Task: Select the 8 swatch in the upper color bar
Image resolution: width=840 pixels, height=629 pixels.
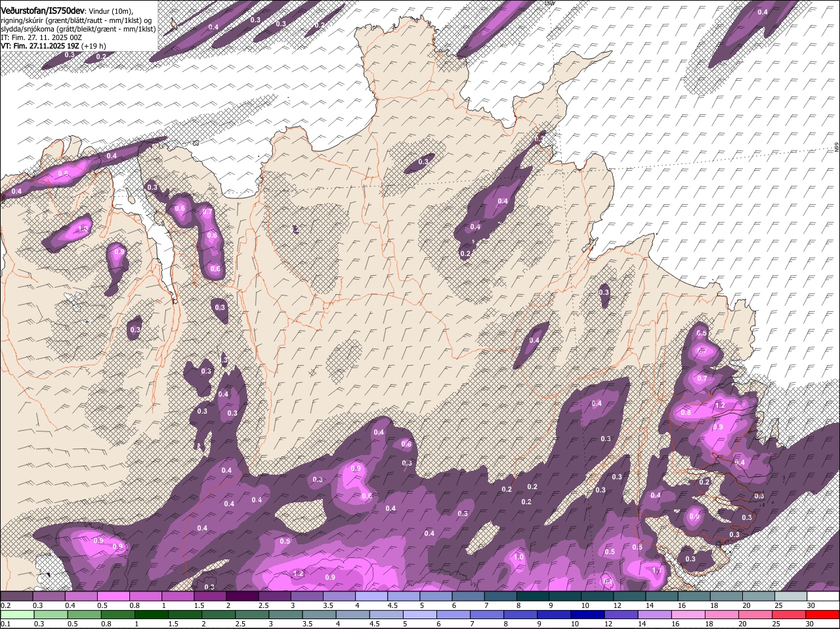Action: pos(532,596)
